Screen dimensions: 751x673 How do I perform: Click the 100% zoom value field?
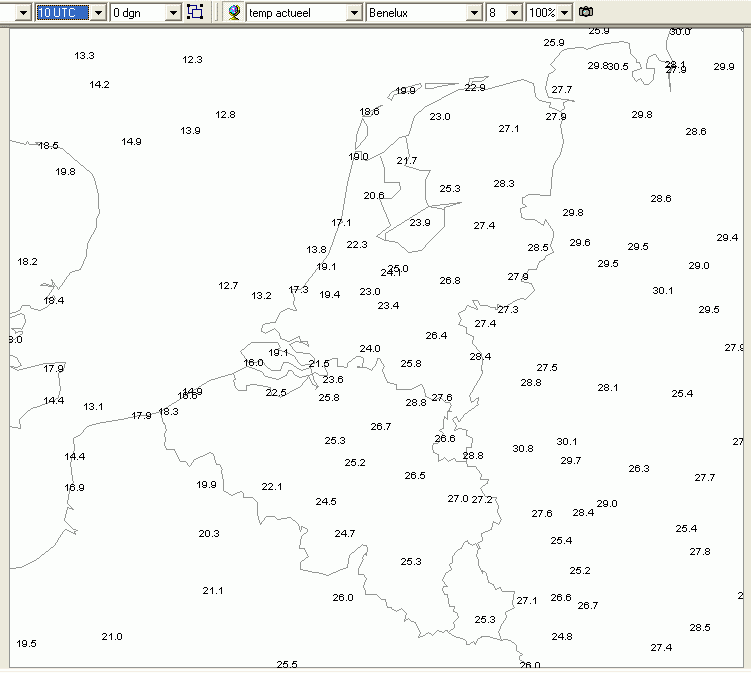[x=542, y=13]
